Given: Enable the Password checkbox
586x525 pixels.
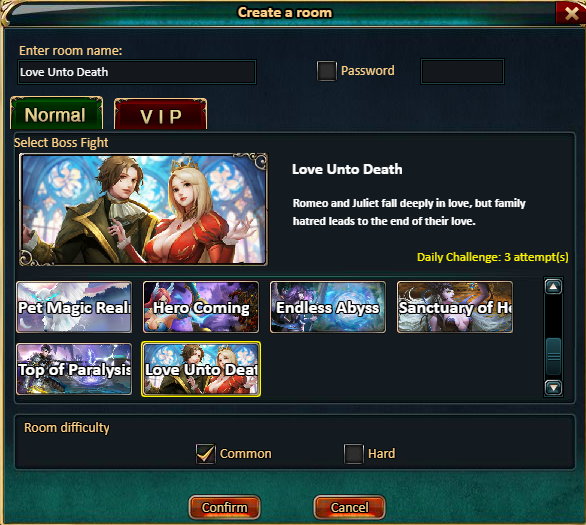Looking at the screenshot, I should [x=327, y=71].
